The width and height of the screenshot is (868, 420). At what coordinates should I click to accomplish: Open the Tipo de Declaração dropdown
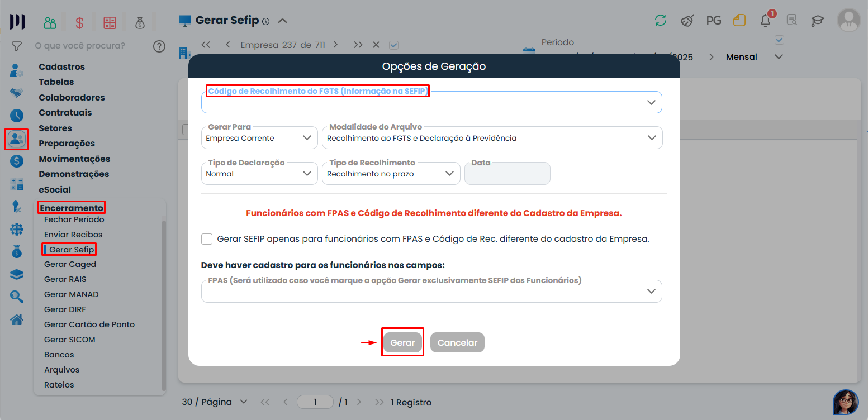point(259,174)
